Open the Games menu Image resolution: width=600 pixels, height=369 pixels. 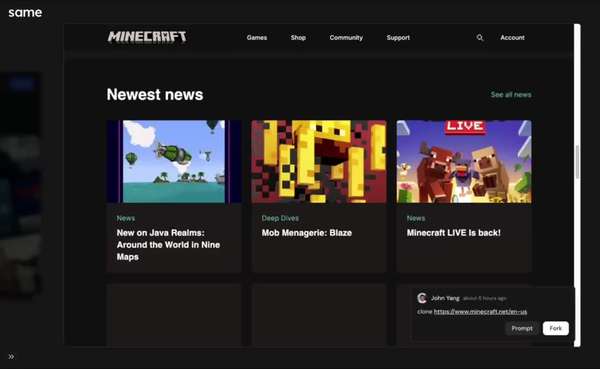(257, 38)
